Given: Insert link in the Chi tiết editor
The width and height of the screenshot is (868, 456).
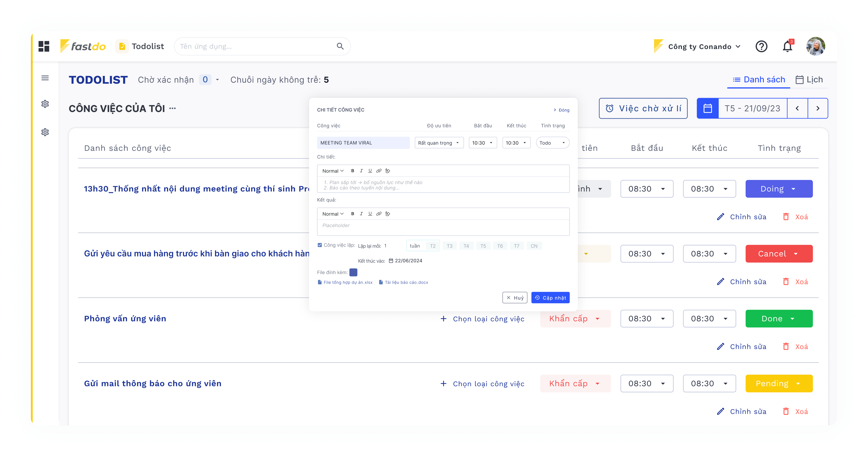Looking at the screenshot, I should [x=379, y=171].
